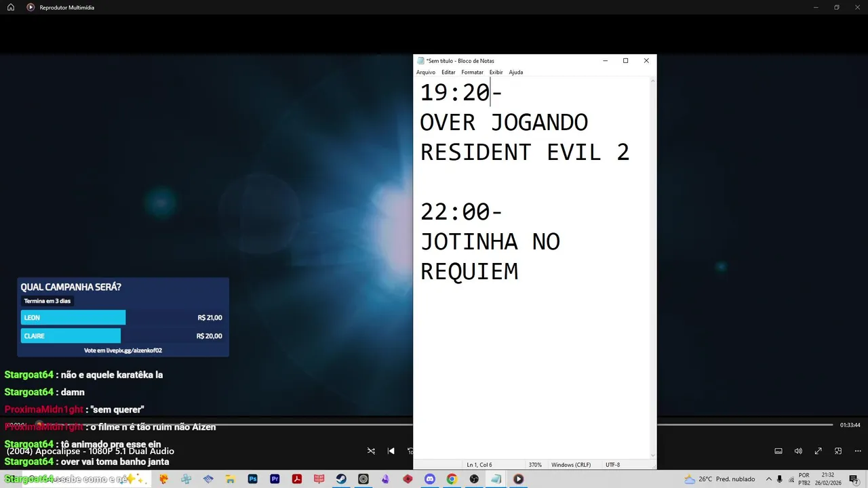
Task: Click 'Ln 1, Col 6' in Notepad status bar
Action: (x=479, y=465)
